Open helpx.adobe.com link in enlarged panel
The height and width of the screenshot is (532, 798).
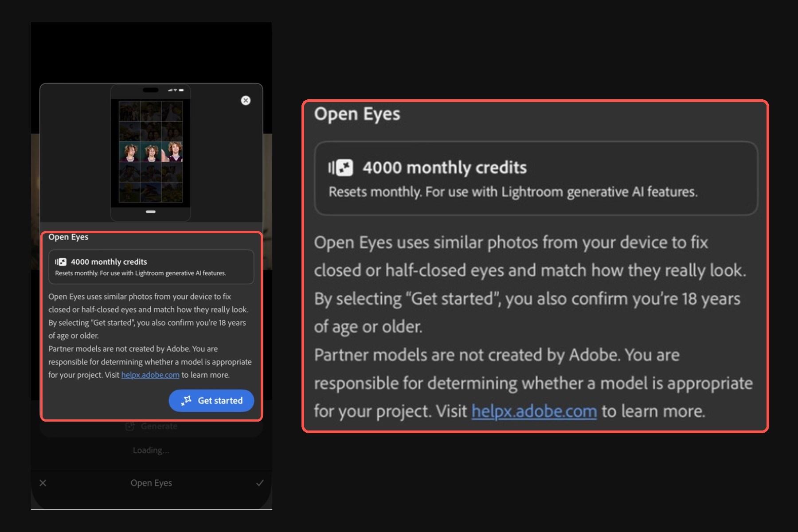(x=534, y=411)
